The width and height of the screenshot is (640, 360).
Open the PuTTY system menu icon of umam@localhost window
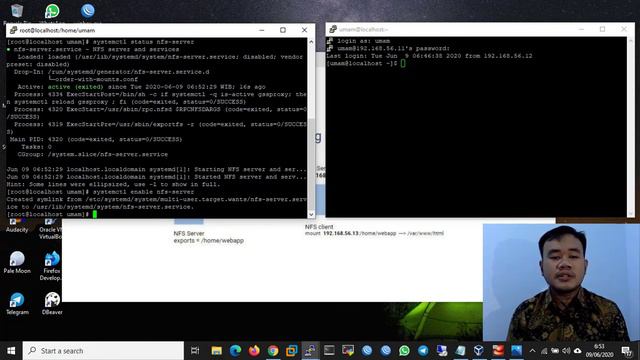(333, 29)
